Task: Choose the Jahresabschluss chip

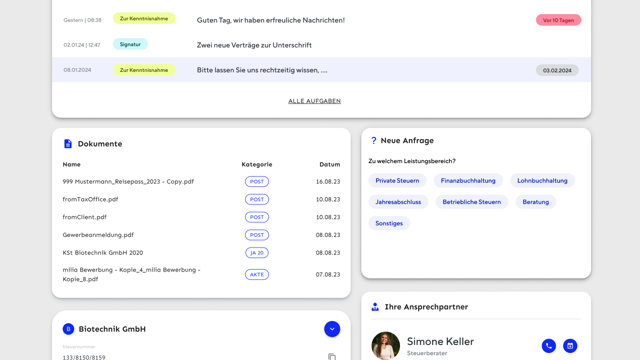Action: [x=398, y=202]
